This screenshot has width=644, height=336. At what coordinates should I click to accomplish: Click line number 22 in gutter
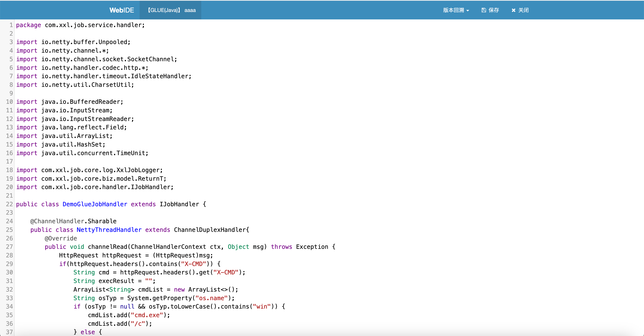[x=10, y=204]
